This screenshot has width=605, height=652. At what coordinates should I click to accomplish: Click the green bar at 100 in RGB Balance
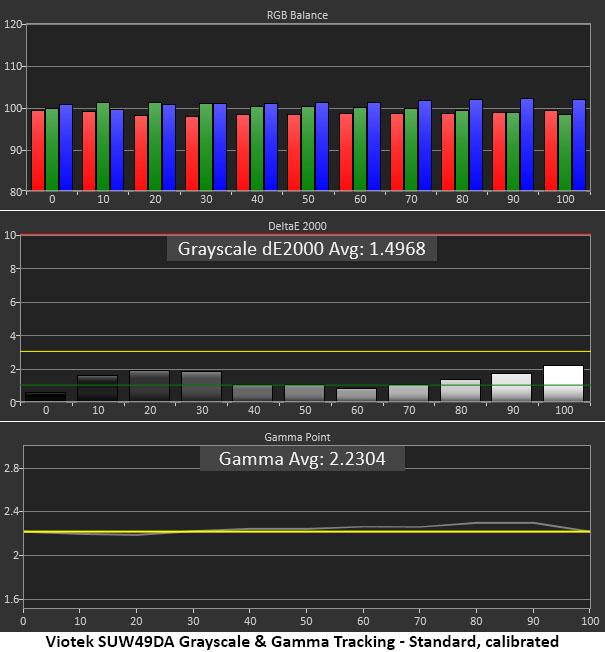[x=565, y=153]
